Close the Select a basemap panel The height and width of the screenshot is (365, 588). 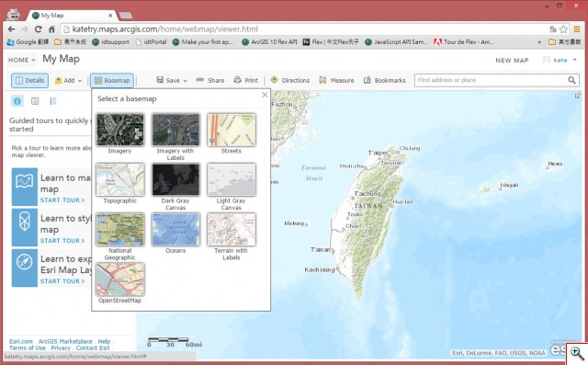click(265, 95)
